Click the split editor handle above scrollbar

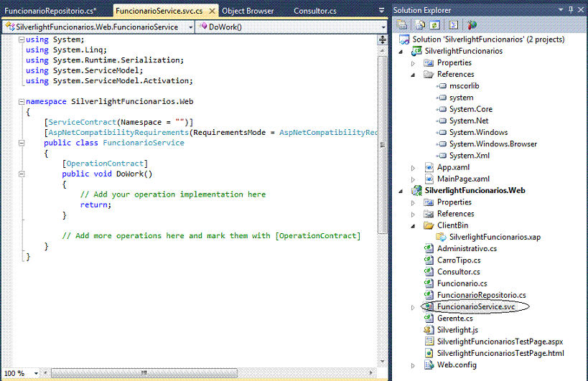click(382, 39)
